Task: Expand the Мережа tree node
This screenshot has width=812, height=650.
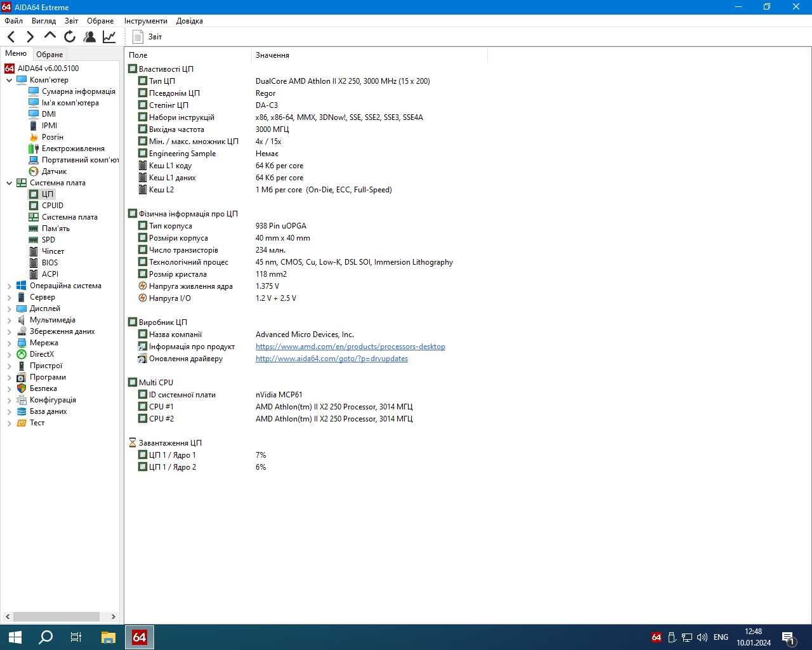Action: tap(9, 343)
